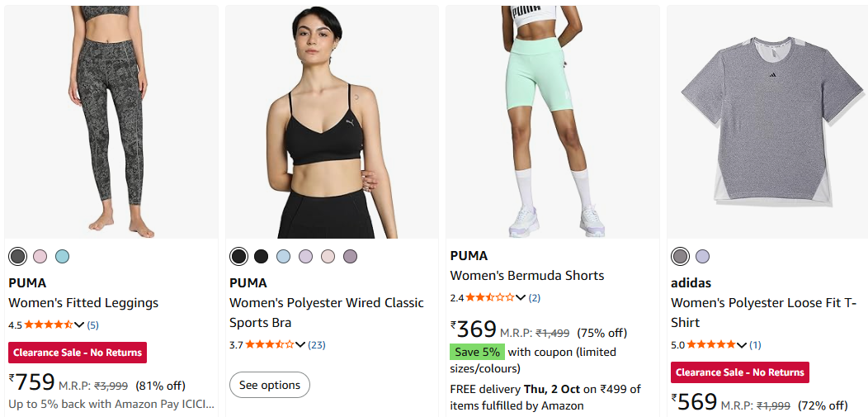This screenshot has width=868, height=417.
Task: Open Women's Fitted Leggings product title
Action: 83,303
